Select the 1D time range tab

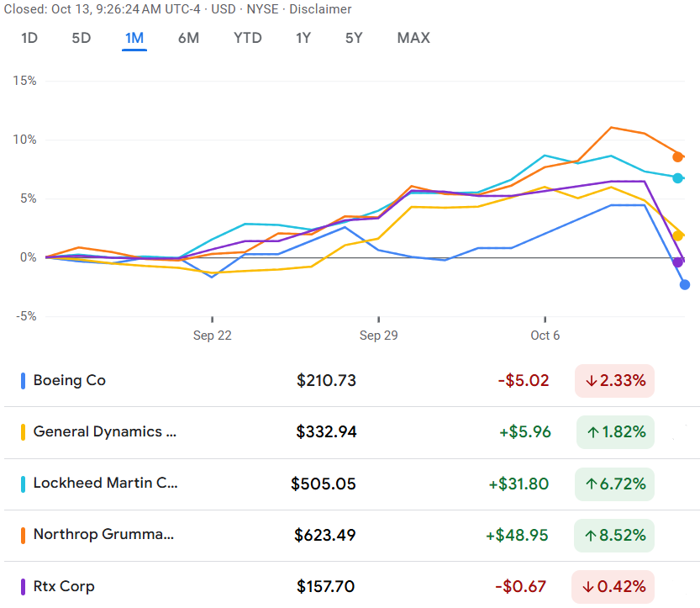pyautogui.click(x=29, y=38)
